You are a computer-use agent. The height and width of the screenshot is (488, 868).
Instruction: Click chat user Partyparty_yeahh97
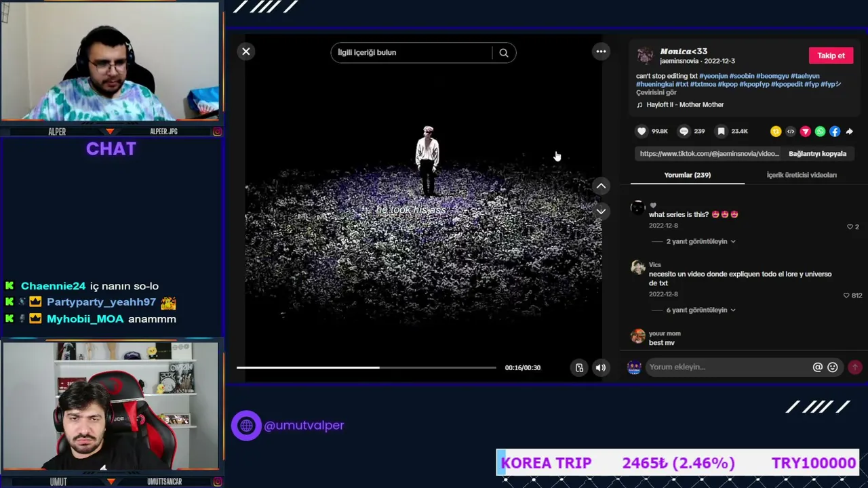(x=102, y=302)
